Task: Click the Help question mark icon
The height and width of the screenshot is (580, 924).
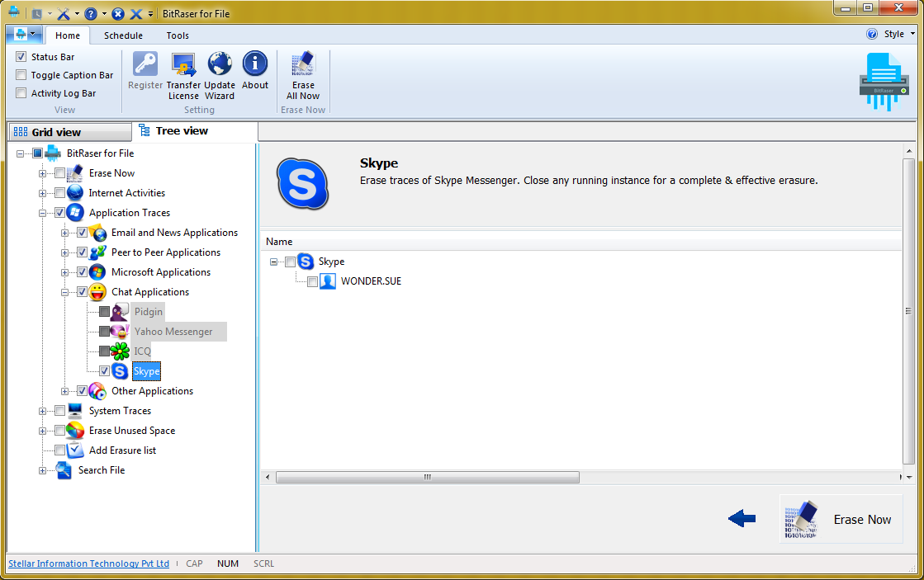Action: click(x=872, y=35)
